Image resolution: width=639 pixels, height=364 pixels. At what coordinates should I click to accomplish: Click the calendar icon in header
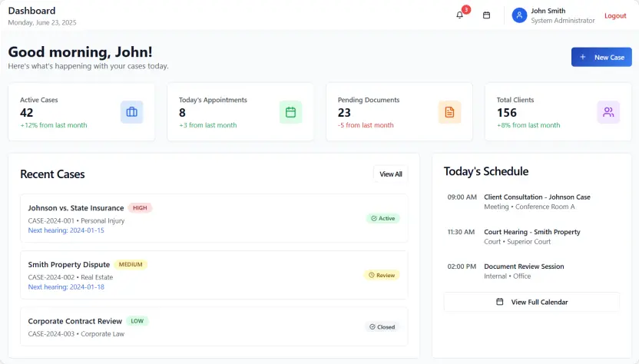(x=486, y=15)
